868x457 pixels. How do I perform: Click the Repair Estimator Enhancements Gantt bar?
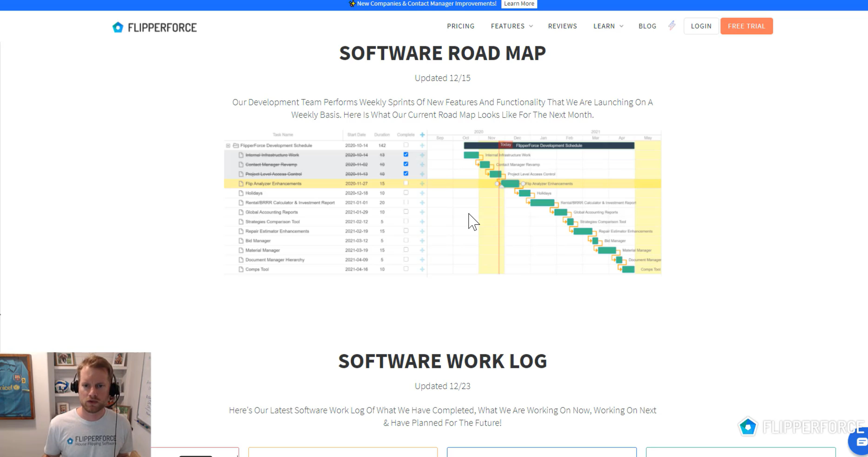click(583, 231)
